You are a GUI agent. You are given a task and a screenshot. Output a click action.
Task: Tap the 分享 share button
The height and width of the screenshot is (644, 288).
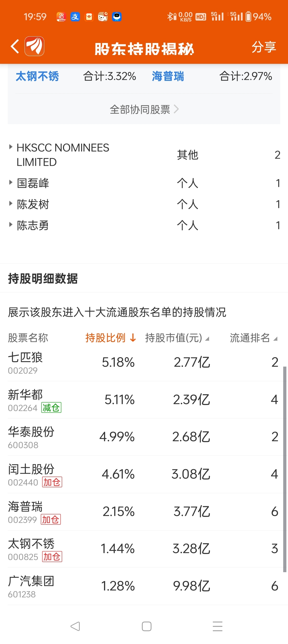[264, 47]
